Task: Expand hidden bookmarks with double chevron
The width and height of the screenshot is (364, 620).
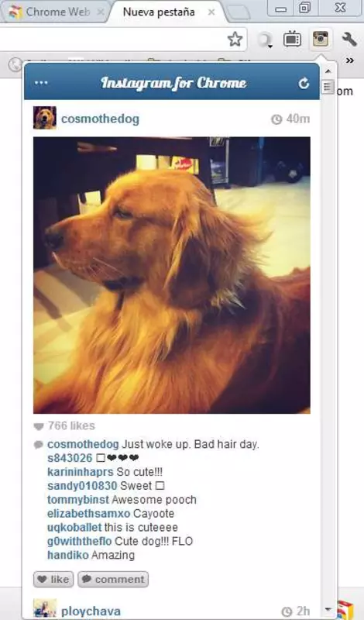Action: pyautogui.click(x=349, y=60)
